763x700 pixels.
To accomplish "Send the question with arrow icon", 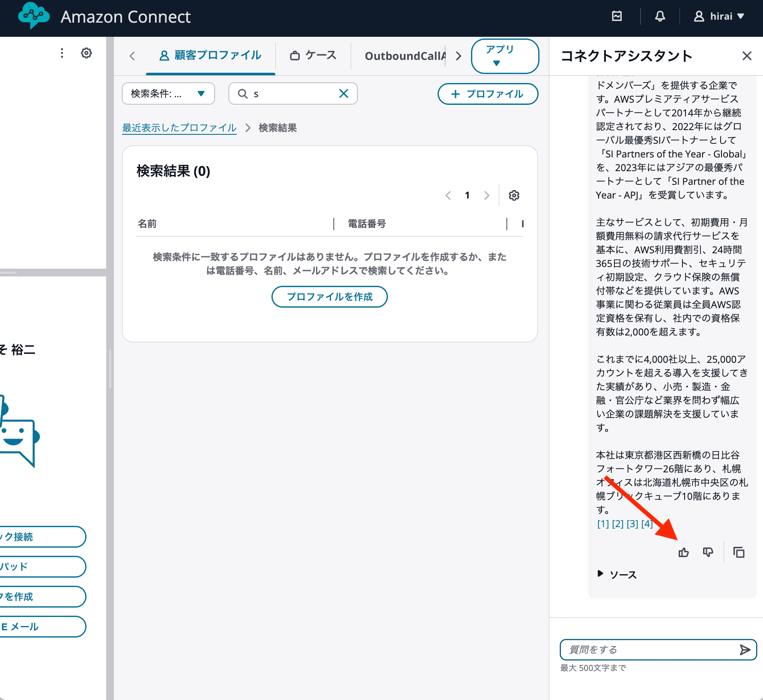I will [745, 650].
